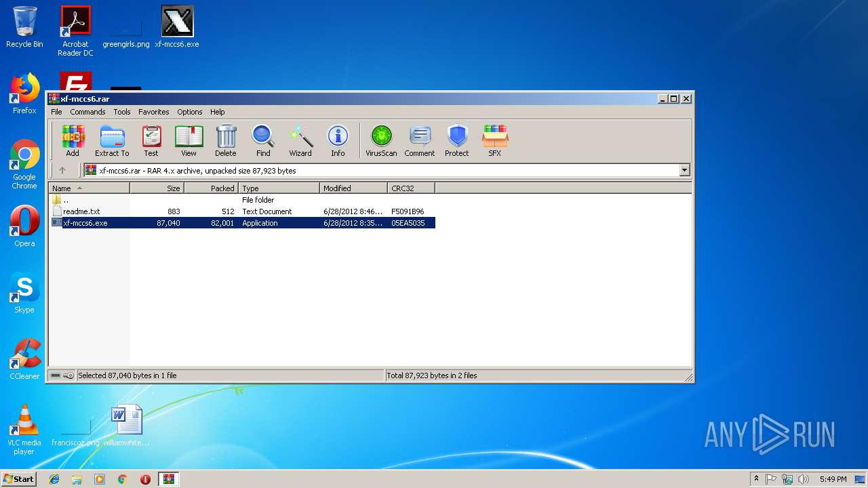Image resolution: width=868 pixels, height=488 pixels.
Task: Open the volume control tray icon
Action: pos(804,479)
